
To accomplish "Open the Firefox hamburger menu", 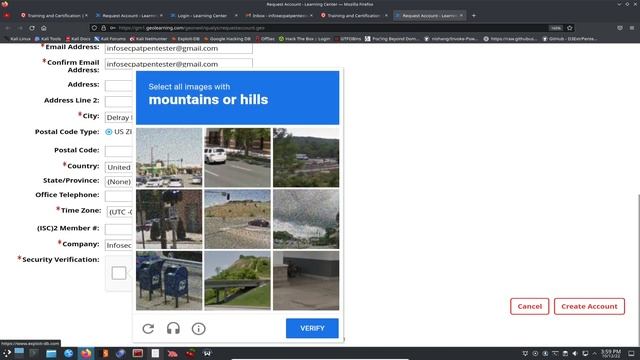I will point(631,28).
